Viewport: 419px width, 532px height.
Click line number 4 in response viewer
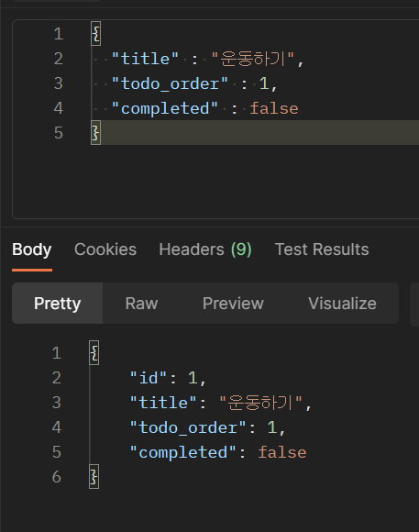pyautogui.click(x=57, y=427)
